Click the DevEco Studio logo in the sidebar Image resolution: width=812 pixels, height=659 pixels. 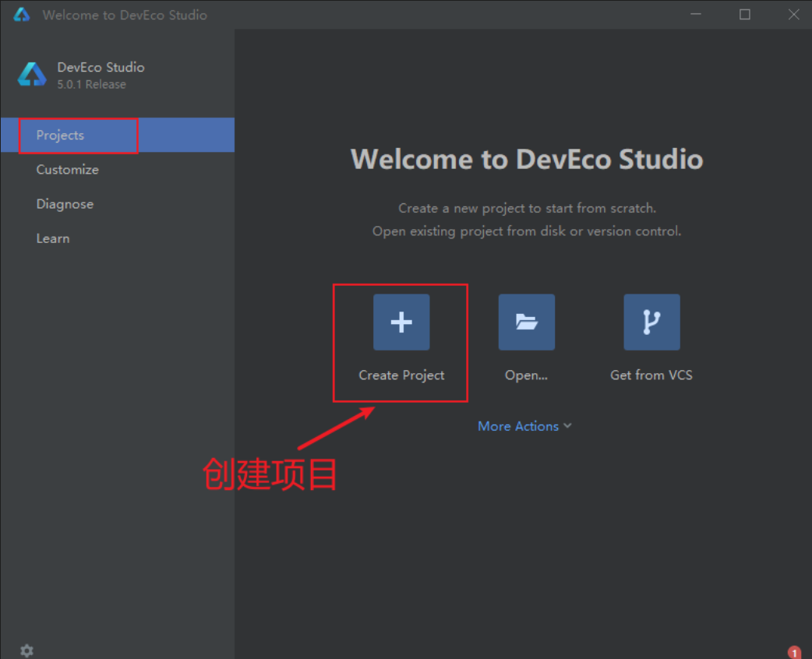[x=32, y=75]
